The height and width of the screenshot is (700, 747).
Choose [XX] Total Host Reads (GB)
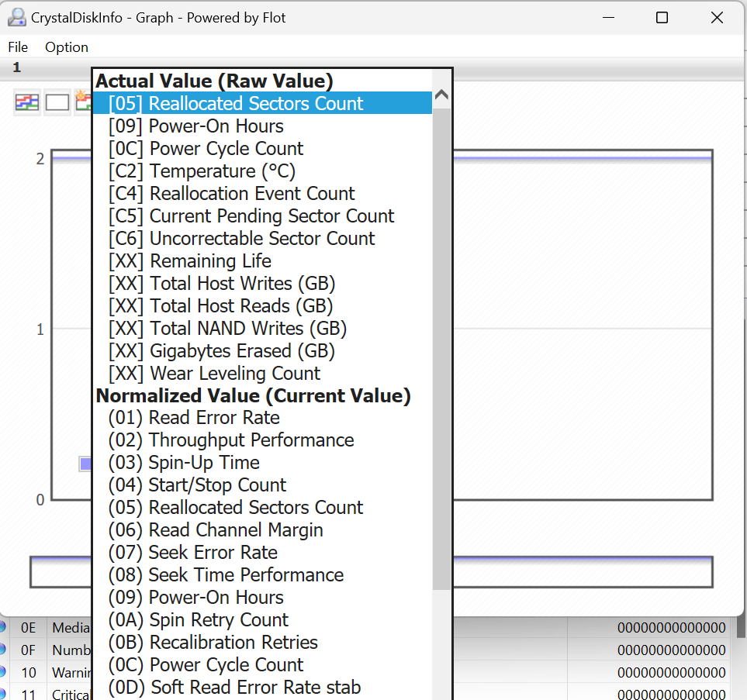click(262, 305)
